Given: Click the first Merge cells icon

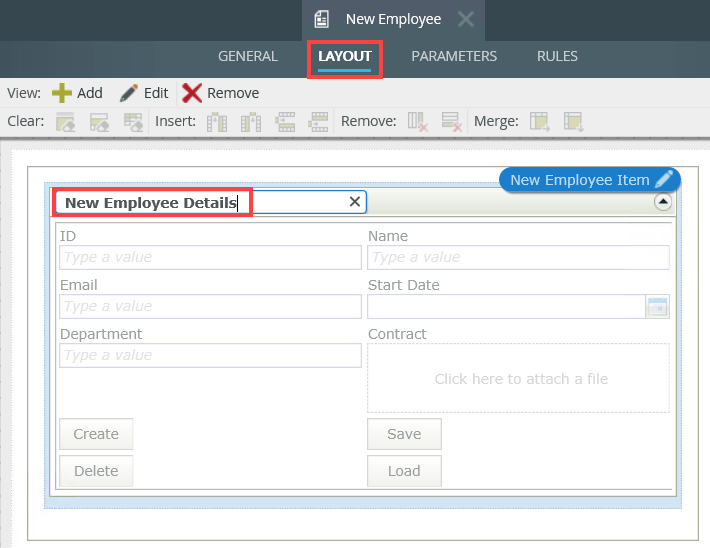Looking at the screenshot, I should coord(540,122).
